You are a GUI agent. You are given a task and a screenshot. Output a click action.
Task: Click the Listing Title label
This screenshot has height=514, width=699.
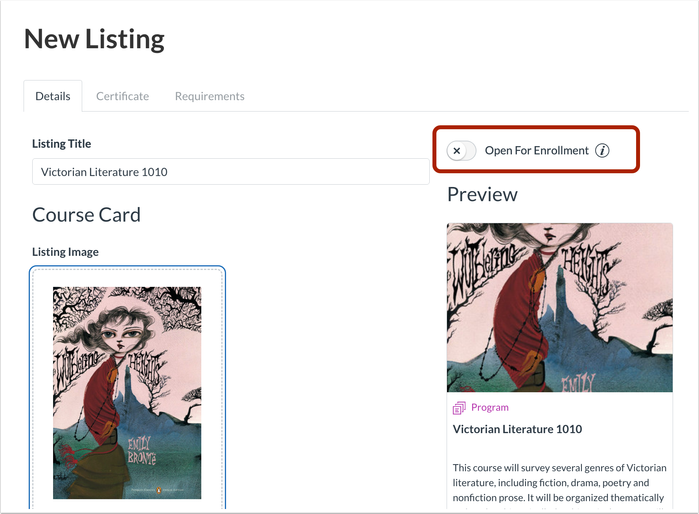(62, 144)
